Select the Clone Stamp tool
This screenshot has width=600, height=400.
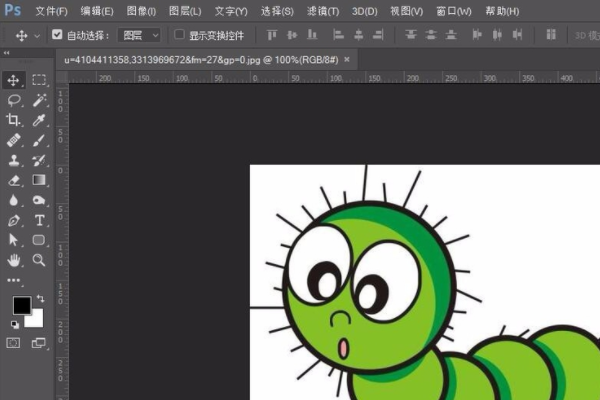pyautogui.click(x=14, y=160)
